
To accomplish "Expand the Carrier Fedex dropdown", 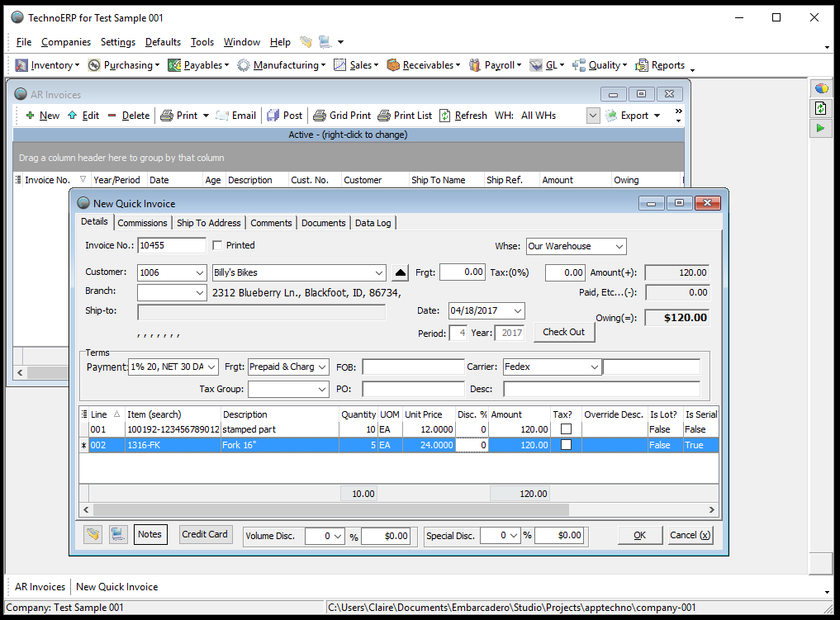I will pos(594,367).
